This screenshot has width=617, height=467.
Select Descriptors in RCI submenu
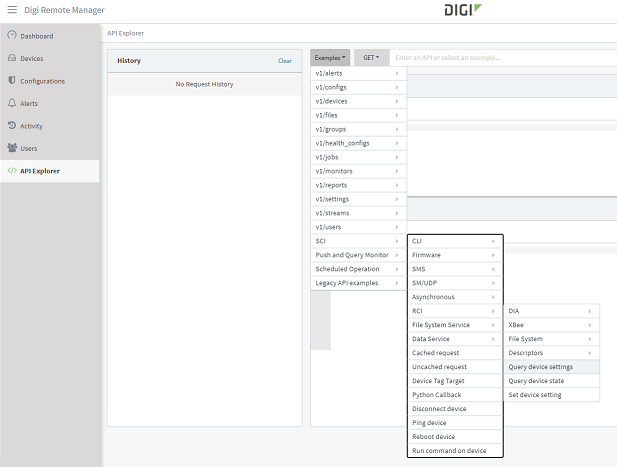coord(552,353)
